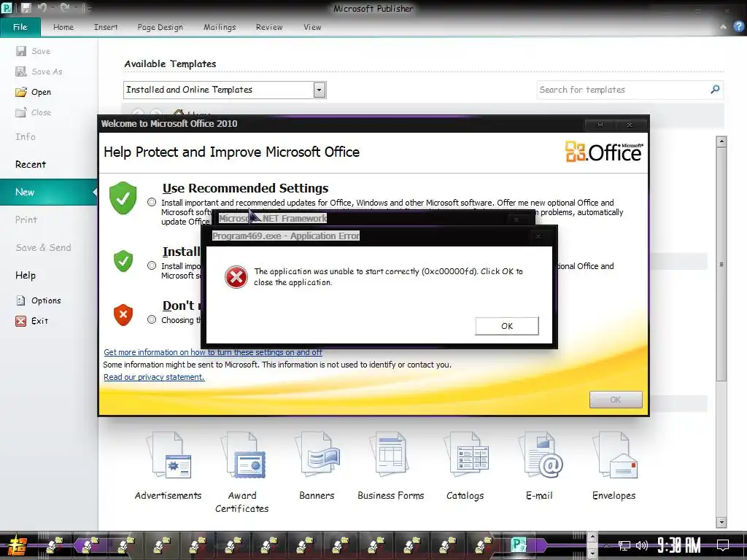This screenshot has height=560, width=747.
Task: Click Exit in the backstage menu
Action: [32, 321]
